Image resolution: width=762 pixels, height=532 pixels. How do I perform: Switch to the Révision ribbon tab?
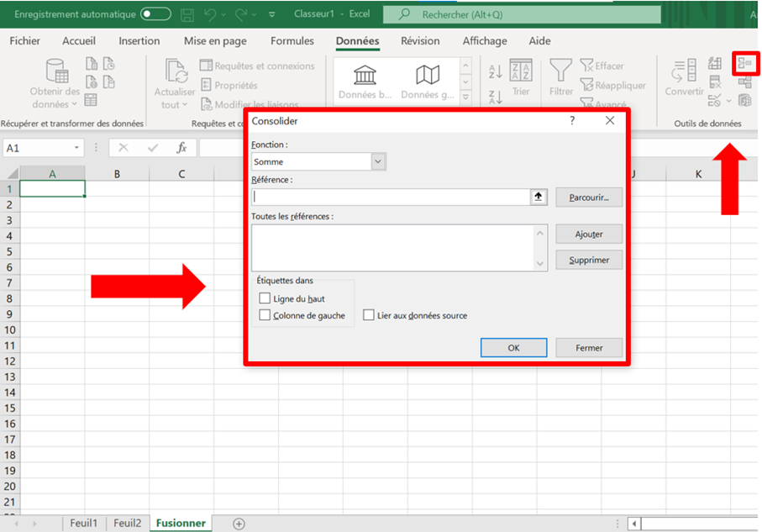420,40
